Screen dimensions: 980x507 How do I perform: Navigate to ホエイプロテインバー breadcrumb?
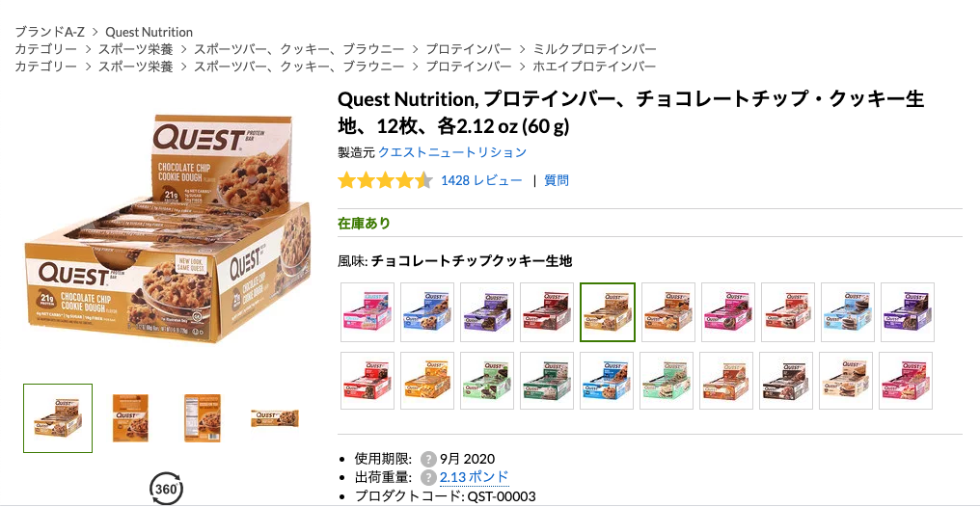594,67
